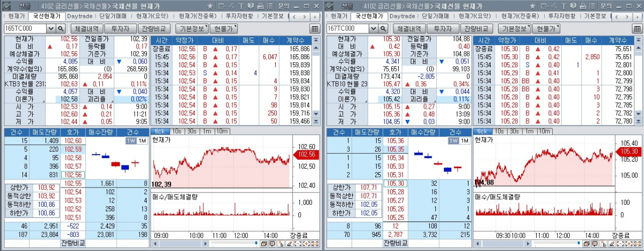This screenshot has height=251, width=644.
Task: Expand the 현물가 dropdown button in left window
Action: pyautogui.click(x=225, y=28)
